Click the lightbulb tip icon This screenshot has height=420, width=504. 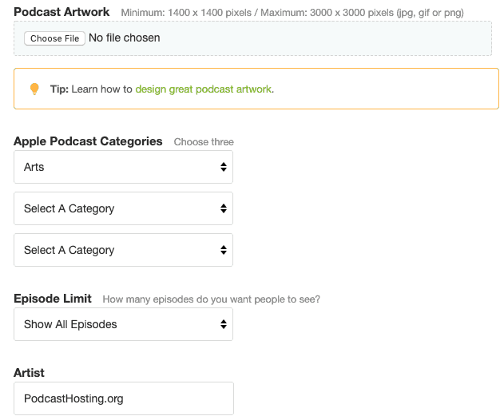pyautogui.click(x=34, y=89)
